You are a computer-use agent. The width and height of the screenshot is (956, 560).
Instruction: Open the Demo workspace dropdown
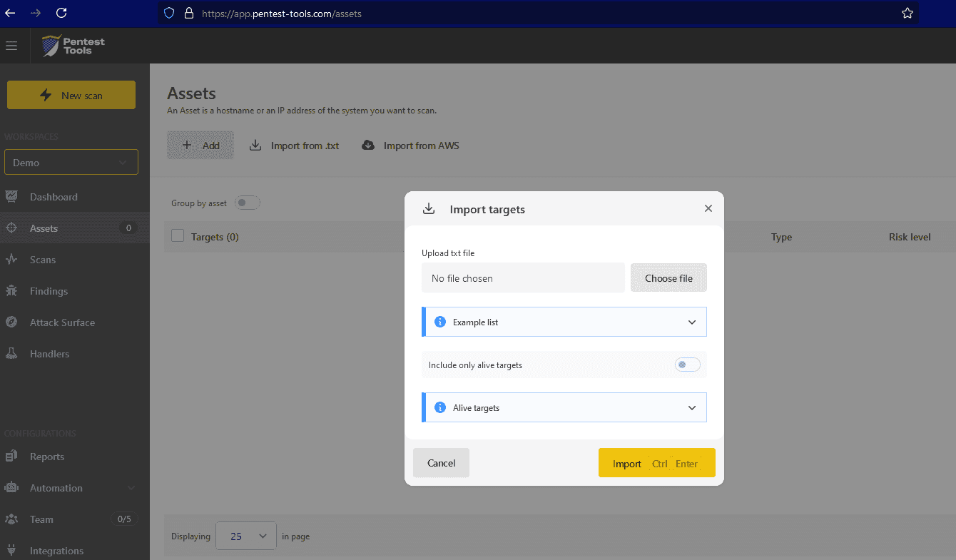(71, 163)
